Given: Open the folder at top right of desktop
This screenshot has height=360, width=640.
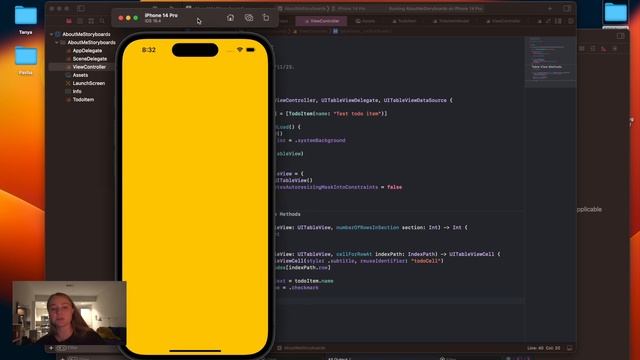Looking at the screenshot, I should 616,13.
